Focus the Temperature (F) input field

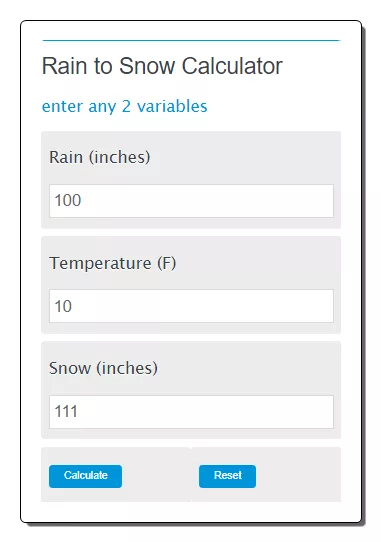[191, 306]
